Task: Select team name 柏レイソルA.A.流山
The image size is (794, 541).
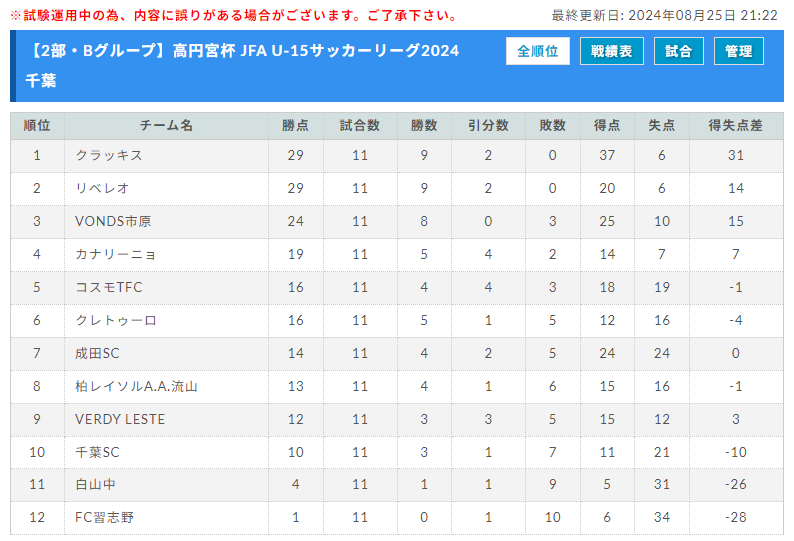Action: (x=136, y=387)
